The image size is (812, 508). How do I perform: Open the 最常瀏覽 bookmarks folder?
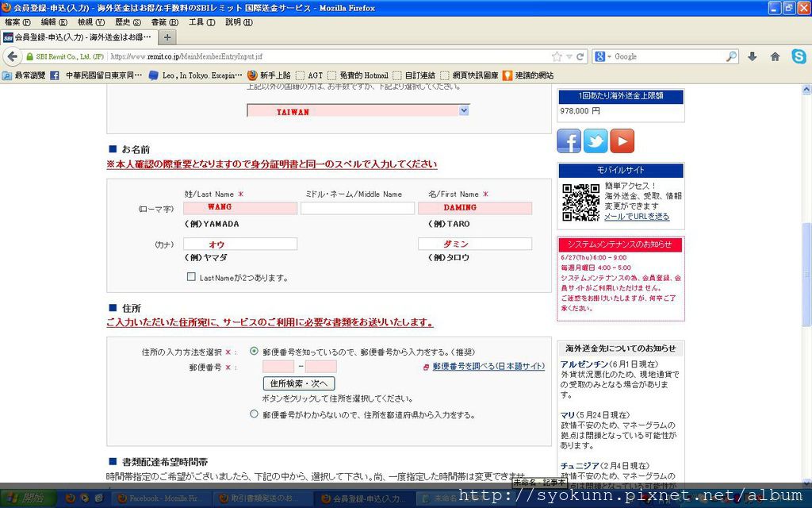24,75
